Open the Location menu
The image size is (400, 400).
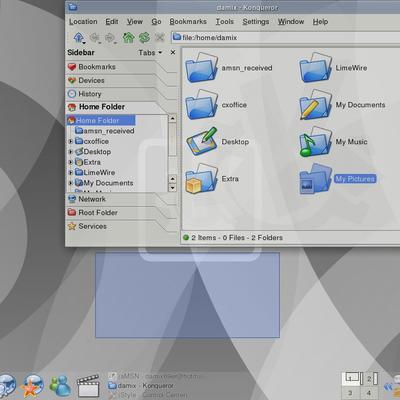[x=83, y=22]
